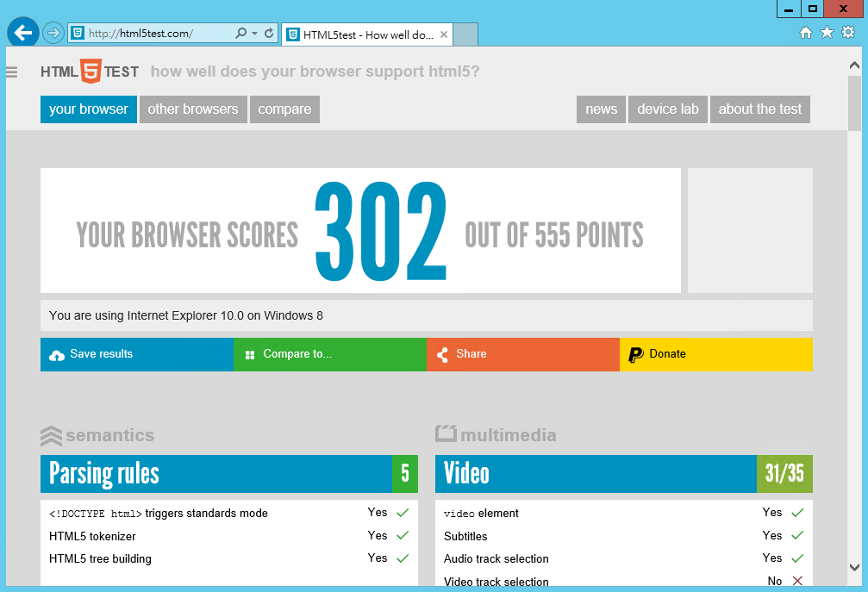Click the scrollbar up arrow

point(854,65)
